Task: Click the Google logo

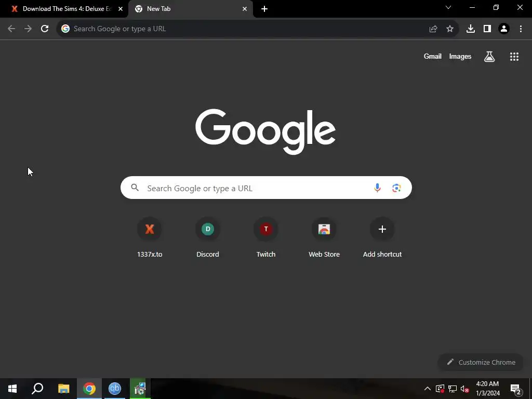Action: tap(265, 131)
